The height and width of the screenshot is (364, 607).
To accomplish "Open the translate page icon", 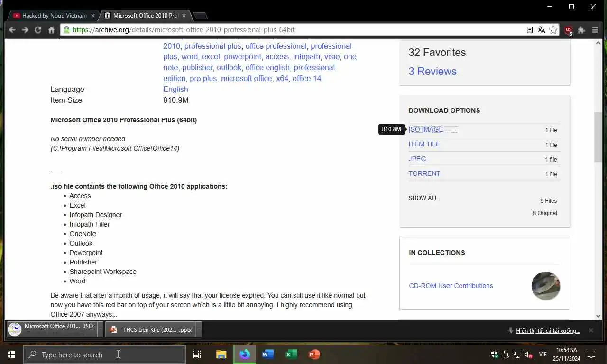I will [x=542, y=30].
